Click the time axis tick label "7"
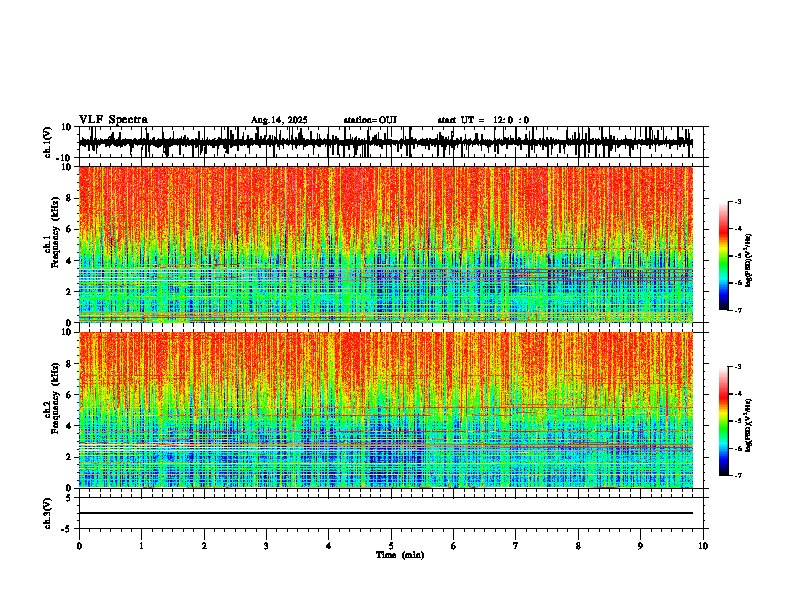The width and height of the screenshot is (792, 612). click(516, 546)
